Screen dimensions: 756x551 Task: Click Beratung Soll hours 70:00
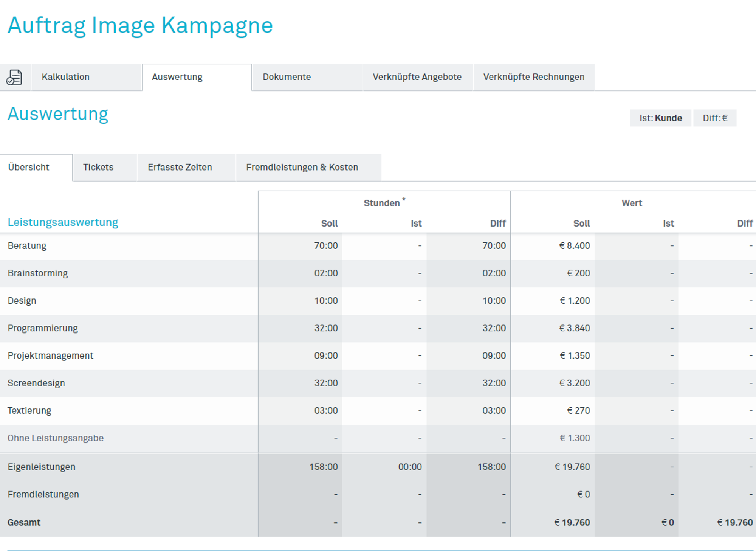326,246
